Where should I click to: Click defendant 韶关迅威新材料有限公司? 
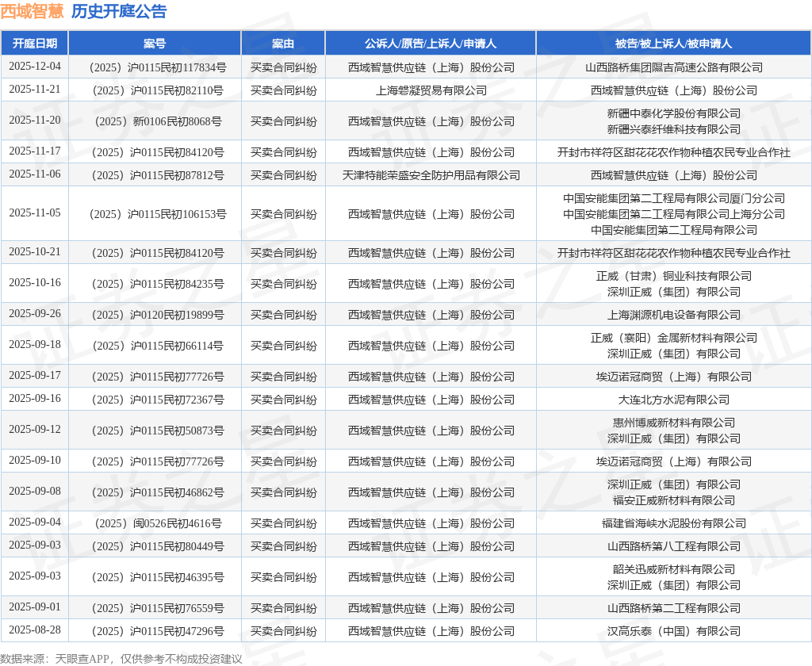674,570
